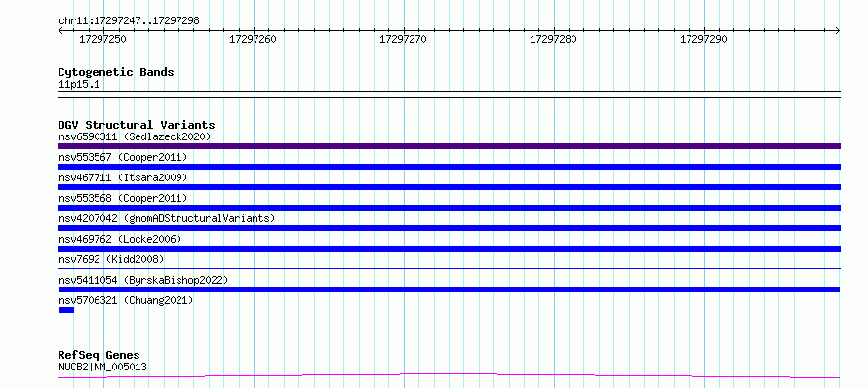Click the right arrow of the ruler
Screen dimensions: 868x388
(x=838, y=30)
